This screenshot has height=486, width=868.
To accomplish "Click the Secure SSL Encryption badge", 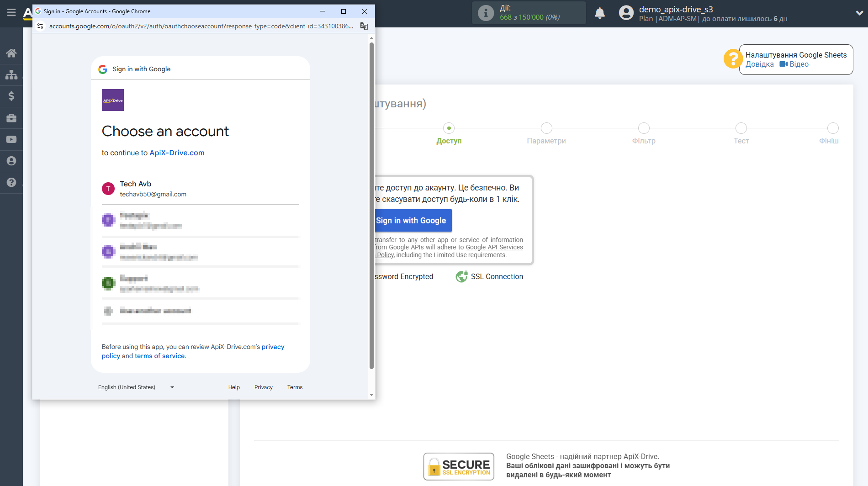I will (459, 466).
